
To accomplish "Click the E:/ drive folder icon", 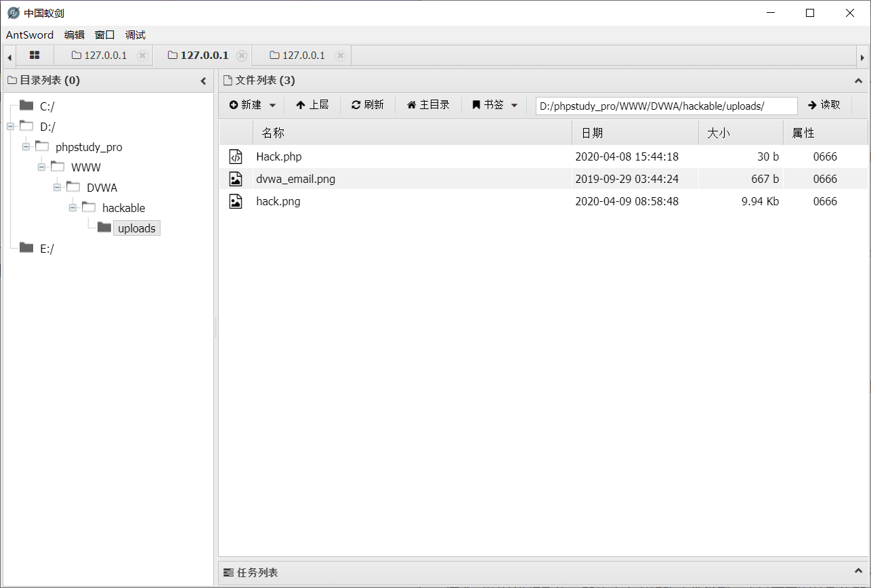I will [26, 247].
